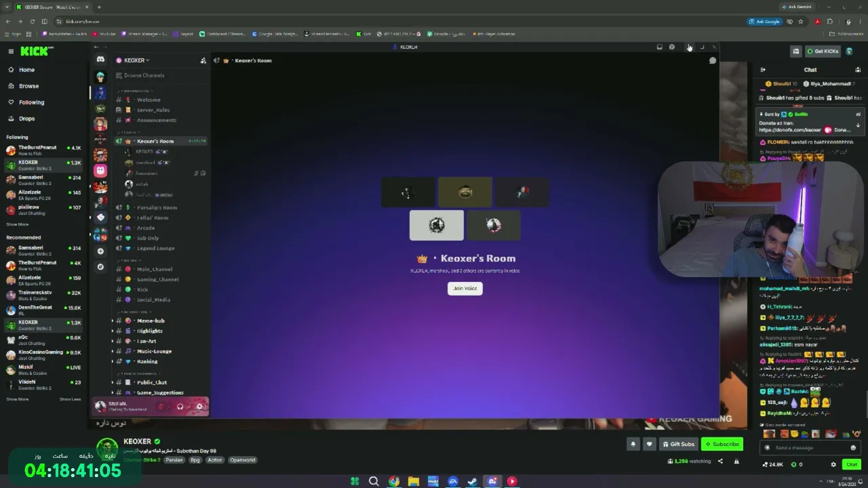Open the Kick hamburger menu
The height and width of the screenshot is (488, 868).
coord(11,52)
